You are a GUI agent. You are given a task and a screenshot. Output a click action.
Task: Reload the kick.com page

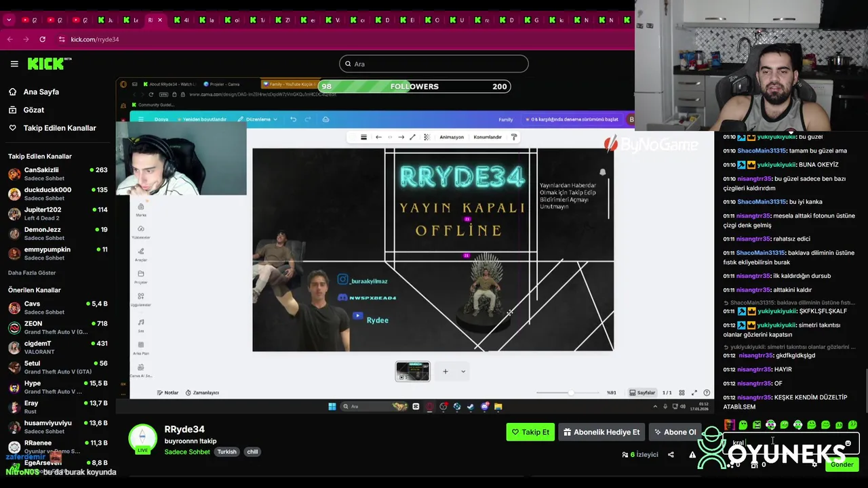[x=43, y=39]
